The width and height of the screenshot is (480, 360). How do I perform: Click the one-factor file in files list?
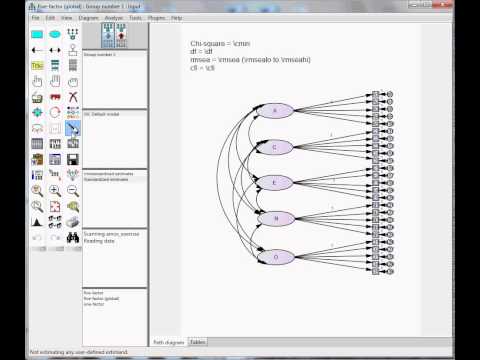94,304
